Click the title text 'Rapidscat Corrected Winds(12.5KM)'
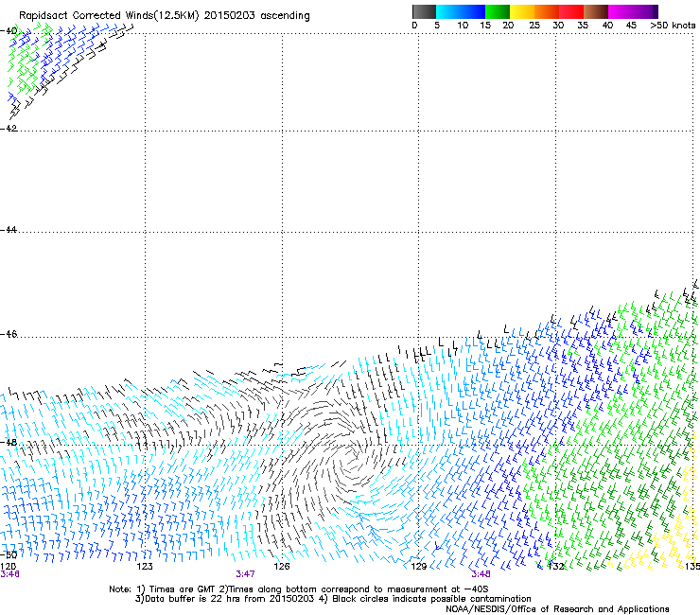This screenshot has height=615, width=700. (x=109, y=16)
